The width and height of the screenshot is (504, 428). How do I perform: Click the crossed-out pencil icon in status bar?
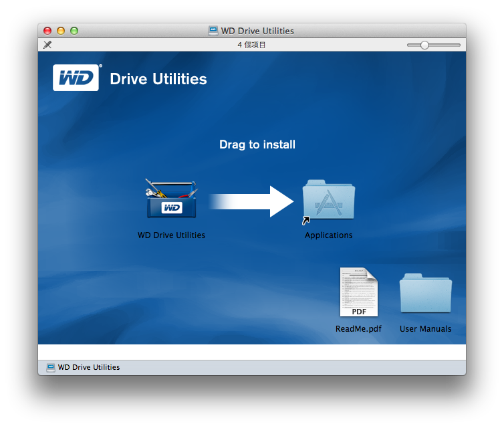[47, 45]
